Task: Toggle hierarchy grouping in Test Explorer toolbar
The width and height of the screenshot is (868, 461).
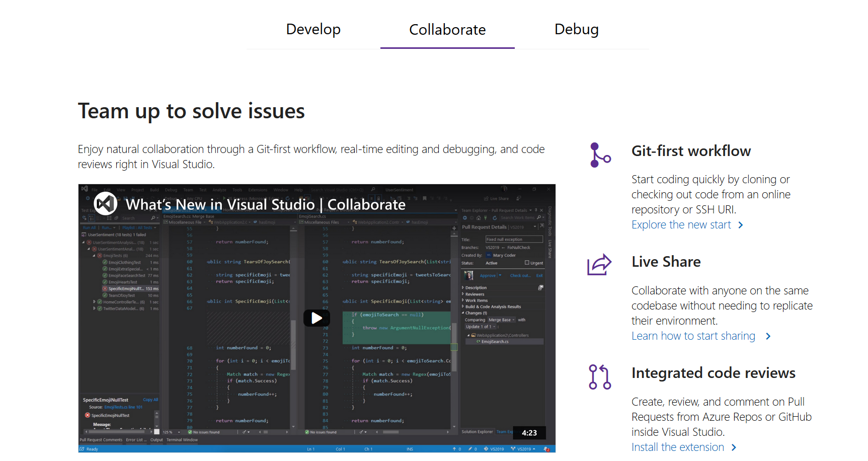Action: click(x=91, y=218)
